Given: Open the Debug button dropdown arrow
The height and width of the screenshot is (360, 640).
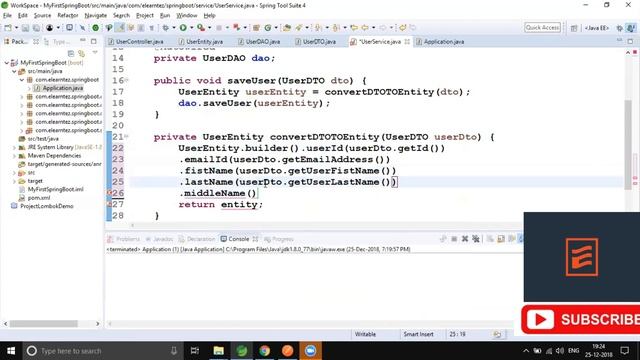Looking at the screenshot, I should click(x=173, y=28).
